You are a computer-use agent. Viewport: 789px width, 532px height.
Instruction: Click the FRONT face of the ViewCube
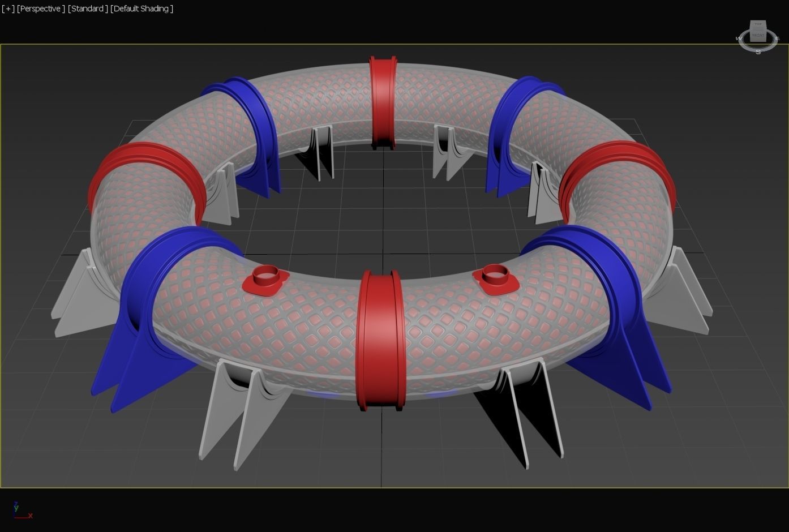(x=758, y=35)
